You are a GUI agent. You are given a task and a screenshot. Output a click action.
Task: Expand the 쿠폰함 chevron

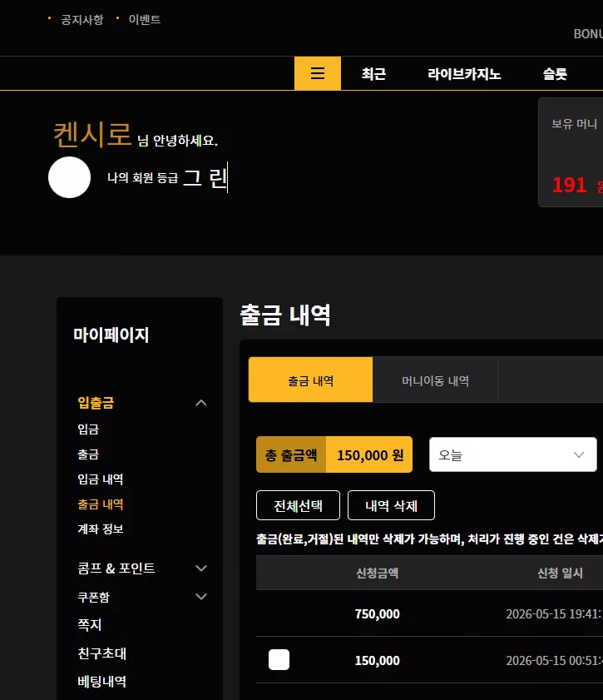(201, 597)
